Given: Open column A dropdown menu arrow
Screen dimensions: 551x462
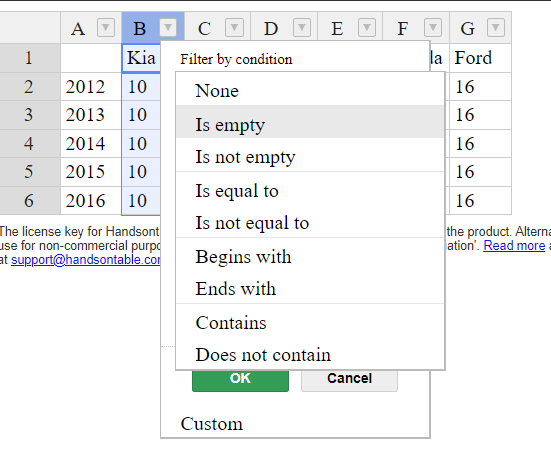Looking at the screenshot, I should click(x=106, y=28).
